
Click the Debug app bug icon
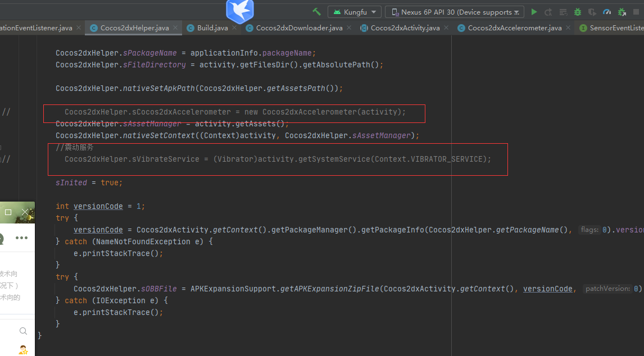[x=577, y=12]
